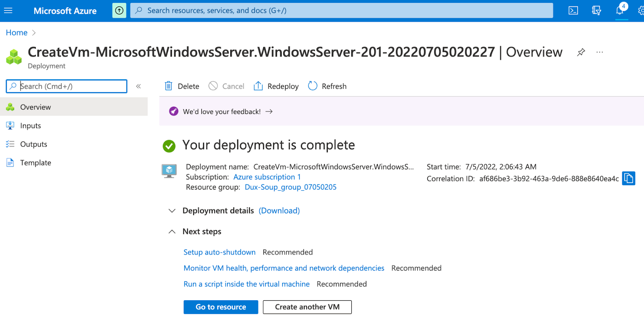Open the more options ellipsis menu
This screenshot has width=644, height=326.
pos(600,52)
